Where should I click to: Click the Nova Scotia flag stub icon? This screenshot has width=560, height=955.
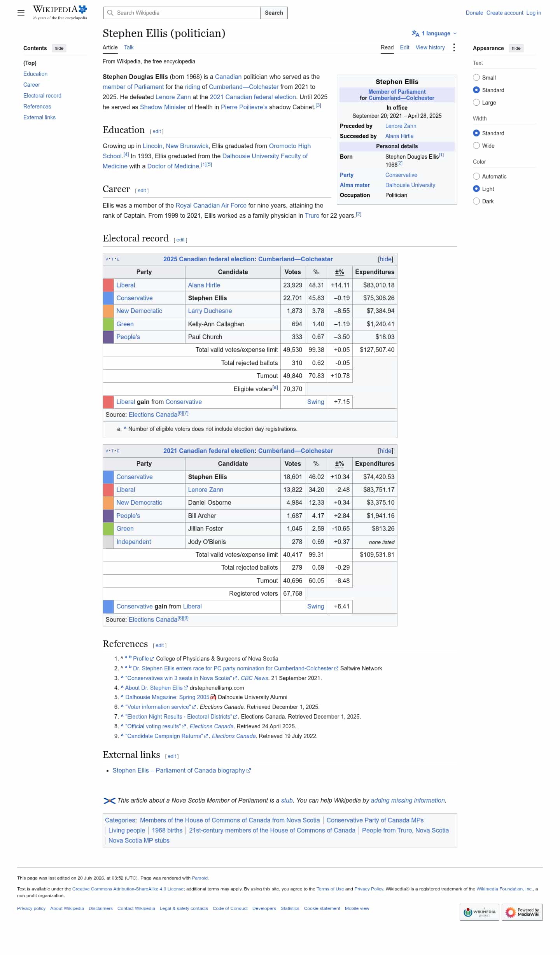(109, 801)
